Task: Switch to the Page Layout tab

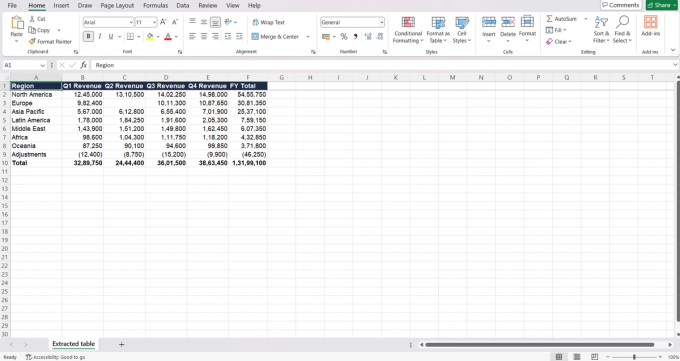Action: [117, 5]
